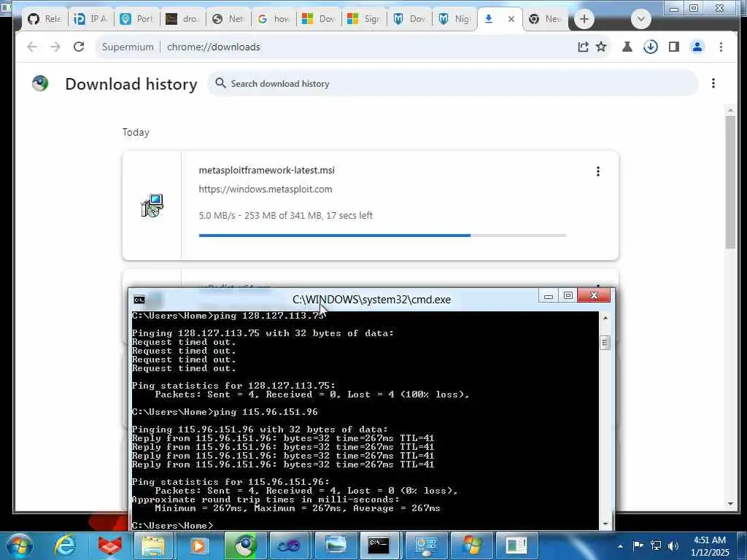
Task: Switch to the GitHub Rele tab
Action: pyautogui.click(x=44, y=19)
